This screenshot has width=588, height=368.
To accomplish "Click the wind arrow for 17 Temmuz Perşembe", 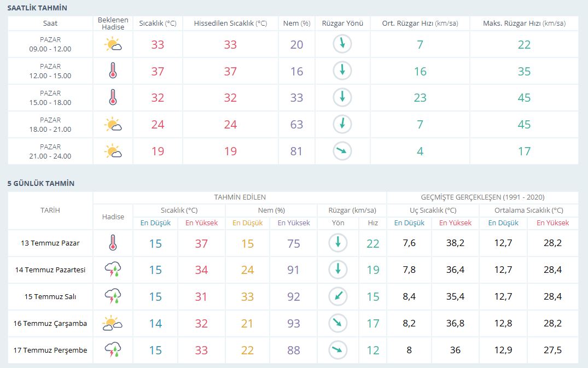I will click(337, 350).
